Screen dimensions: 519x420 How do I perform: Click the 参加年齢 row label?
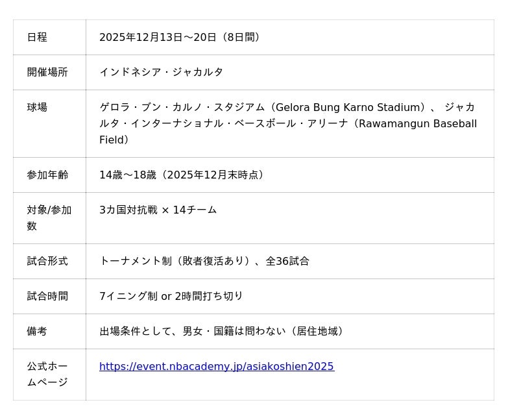click(47, 175)
